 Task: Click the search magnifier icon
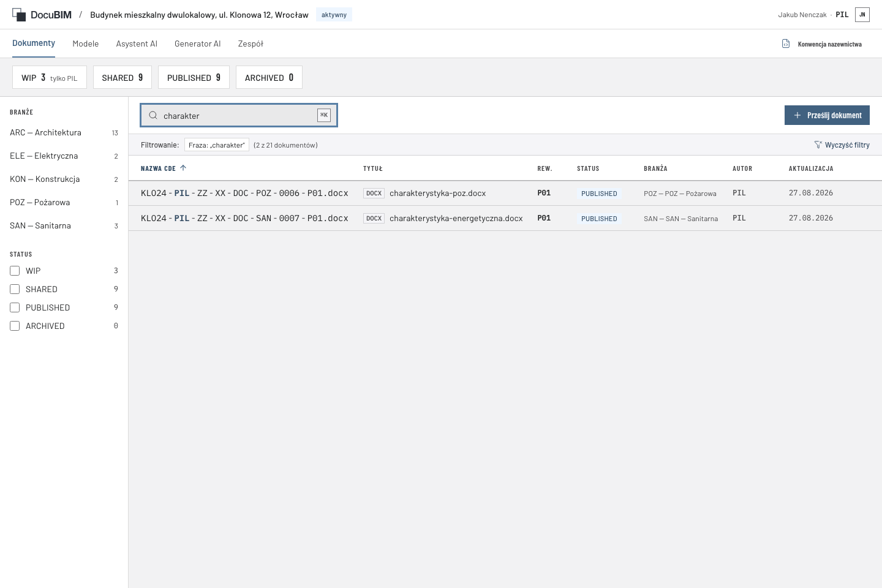point(153,115)
